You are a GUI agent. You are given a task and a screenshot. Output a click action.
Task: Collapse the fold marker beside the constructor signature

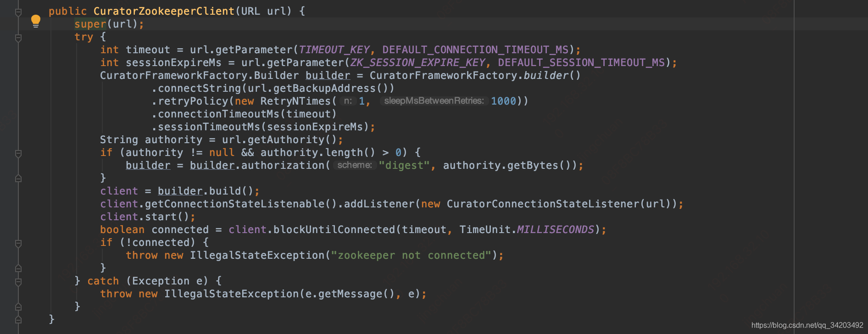(x=18, y=12)
